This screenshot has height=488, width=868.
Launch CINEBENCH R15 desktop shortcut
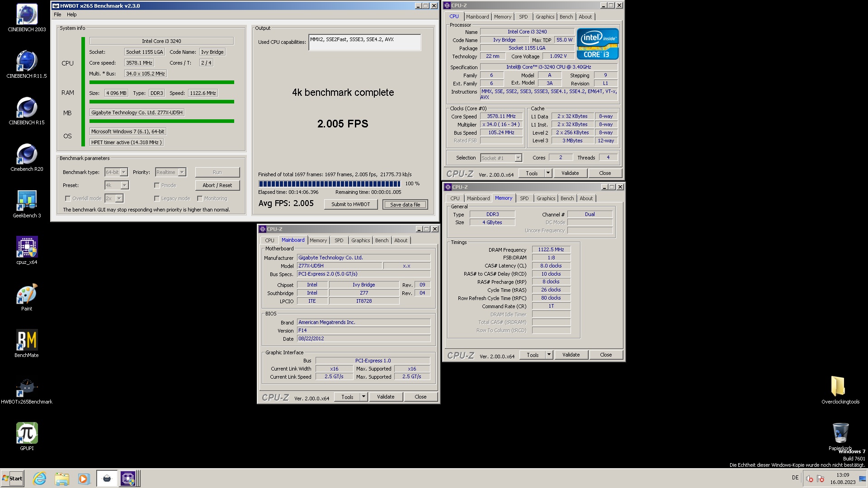point(27,111)
